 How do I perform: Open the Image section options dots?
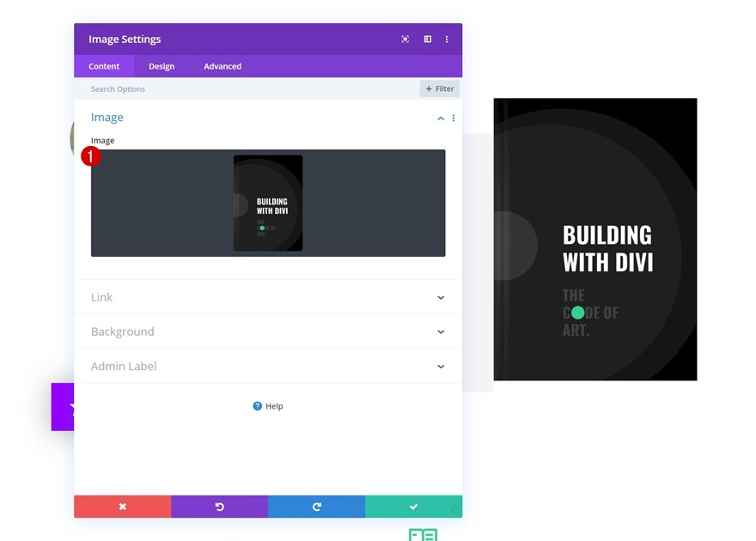[454, 118]
